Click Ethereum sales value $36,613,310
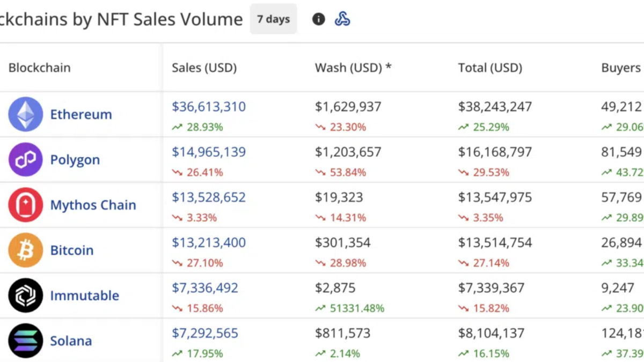Screen dimensions: 644x362 click(x=209, y=106)
